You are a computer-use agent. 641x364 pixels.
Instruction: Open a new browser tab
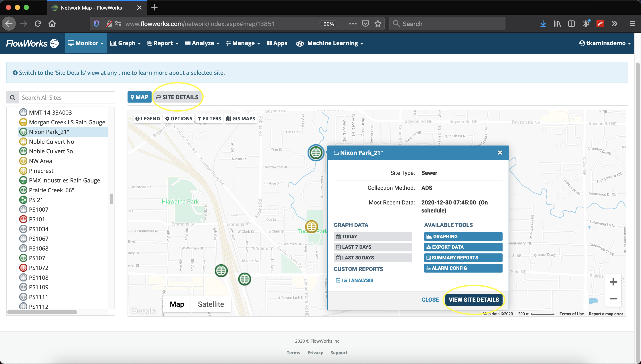pos(154,8)
